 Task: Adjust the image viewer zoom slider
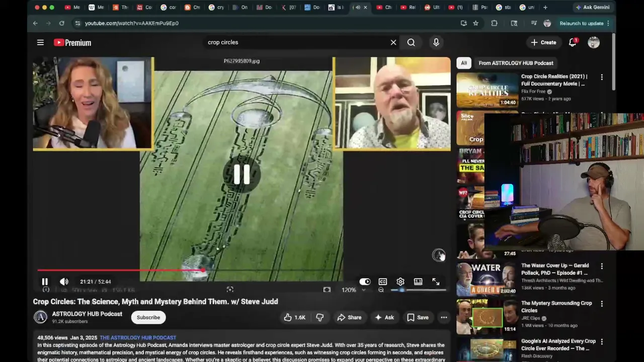pos(418,290)
